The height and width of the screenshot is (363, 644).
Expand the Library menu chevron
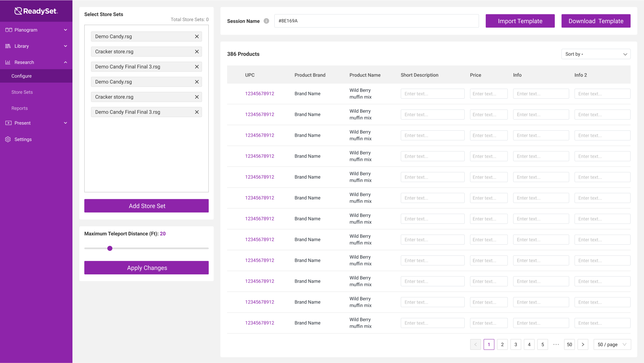point(66,46)
